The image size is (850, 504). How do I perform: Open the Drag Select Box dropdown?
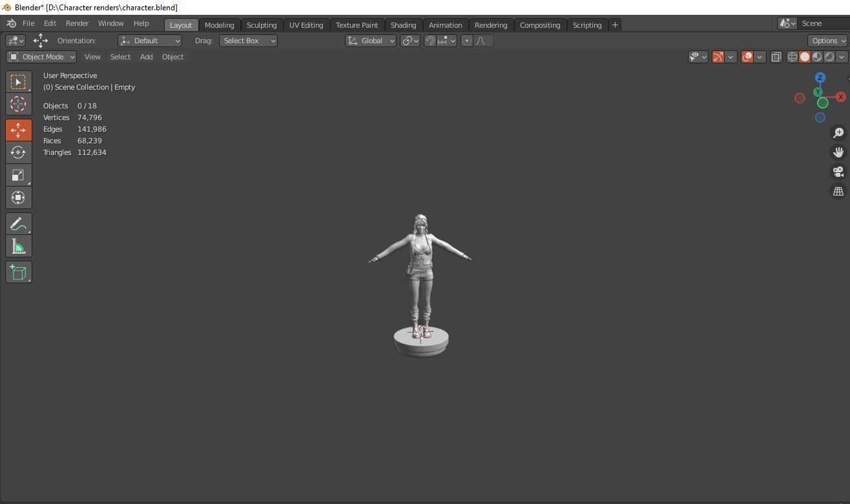248,41
